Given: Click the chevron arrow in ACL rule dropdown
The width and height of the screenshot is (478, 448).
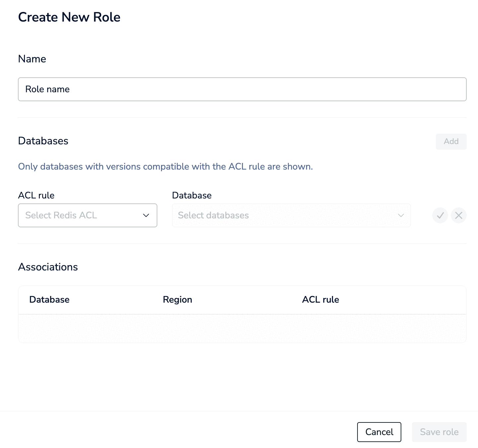Looking at the screenshot, I should (x=146, y=215).
